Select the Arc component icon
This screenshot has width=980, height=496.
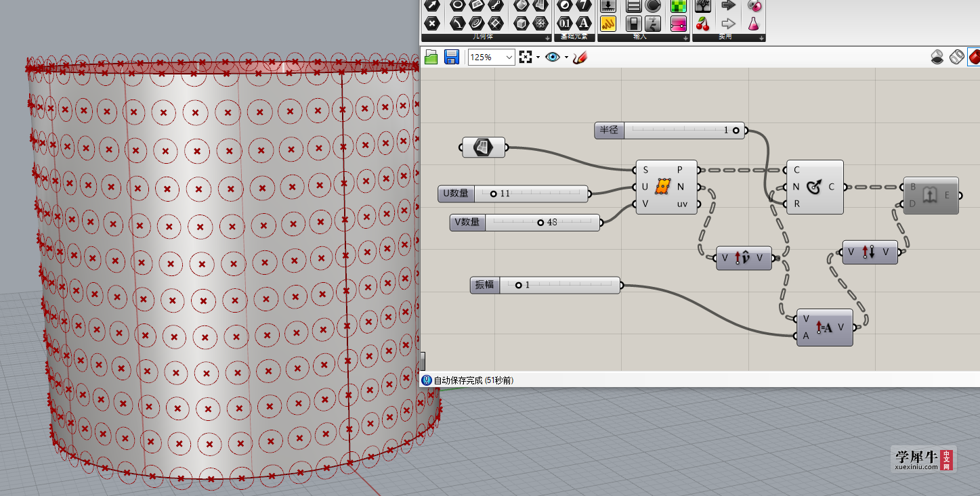click(x=458, y=23)
